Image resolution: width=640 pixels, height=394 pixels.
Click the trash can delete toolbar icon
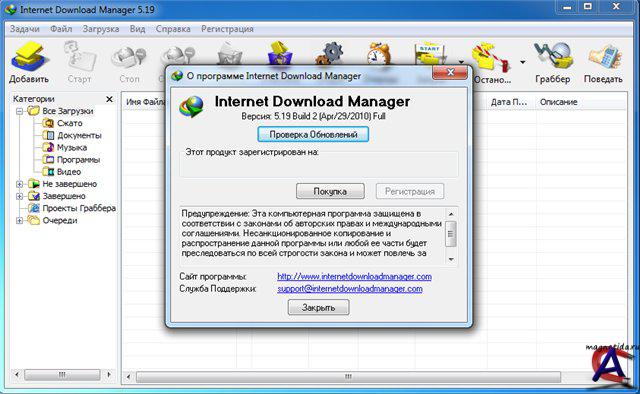(230, 54)
